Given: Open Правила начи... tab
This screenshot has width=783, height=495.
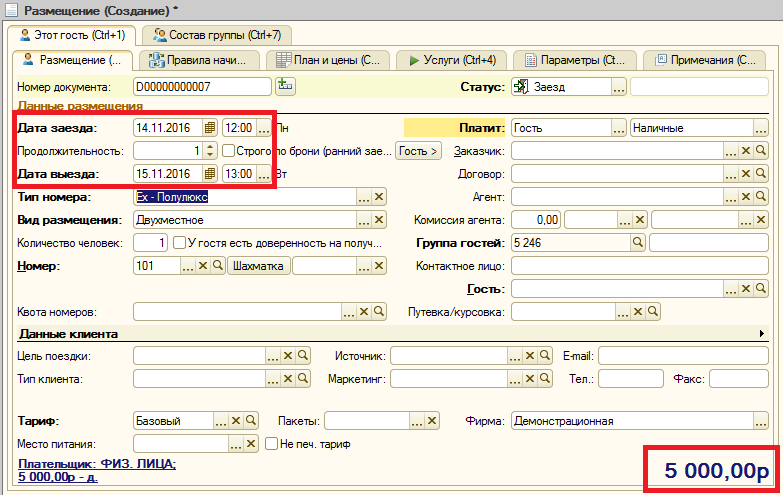Looking at the screenshot, I should pos(199,60).
